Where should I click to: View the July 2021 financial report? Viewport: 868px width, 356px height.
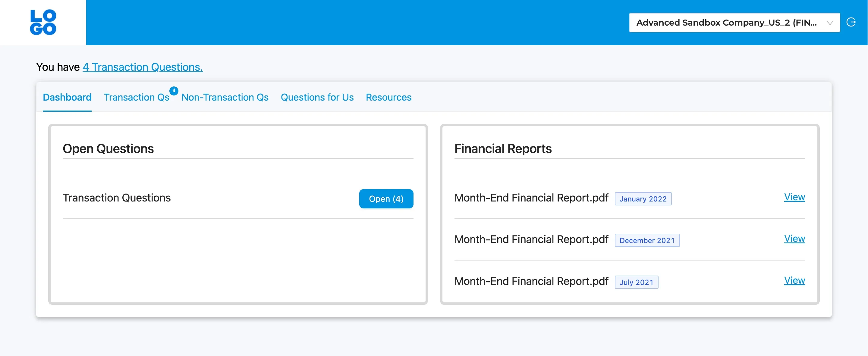pos(794,281)
